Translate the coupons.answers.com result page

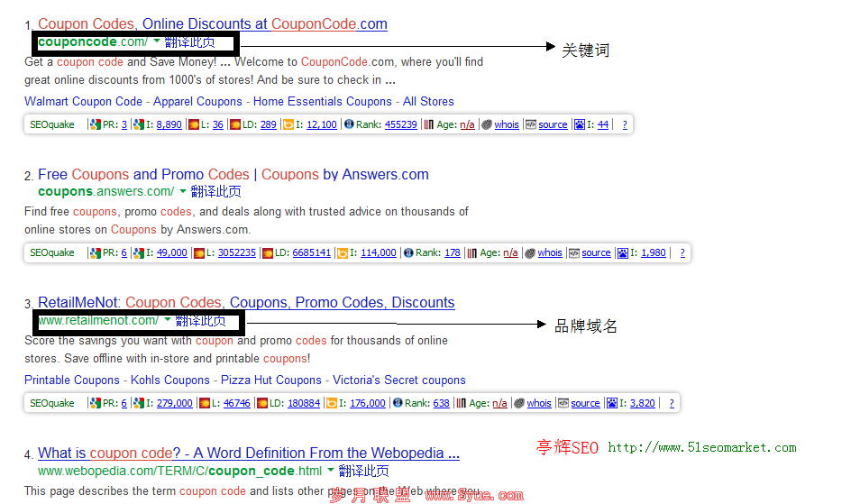click(216, 191)
